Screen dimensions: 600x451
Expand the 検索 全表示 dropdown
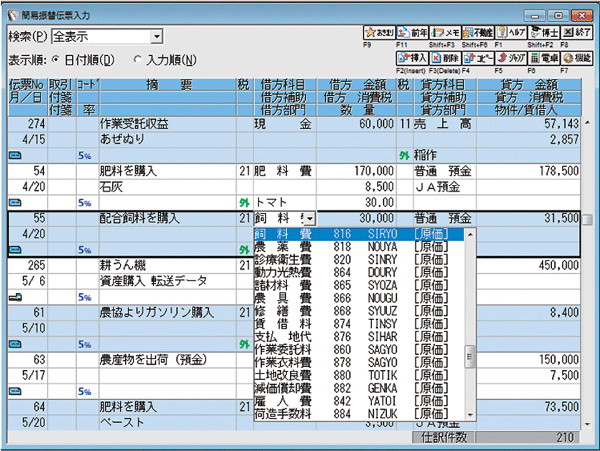click(x=158, y=37)
